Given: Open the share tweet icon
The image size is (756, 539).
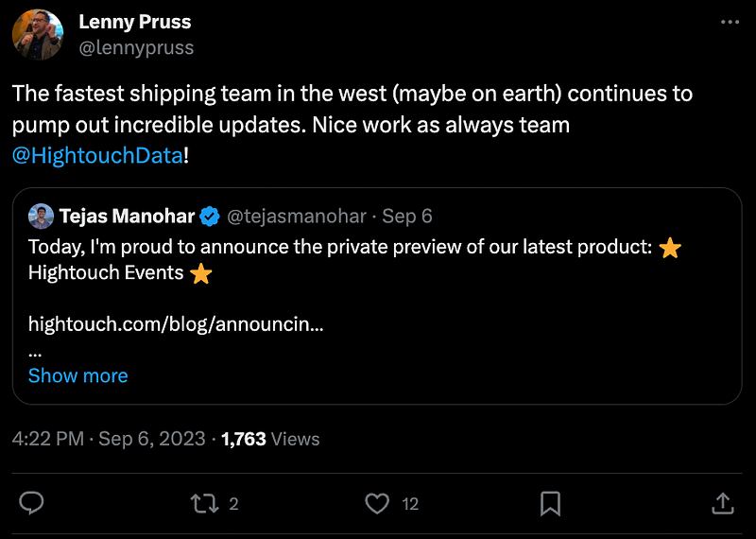Looking at the screenshot, I should click(722, 503).
